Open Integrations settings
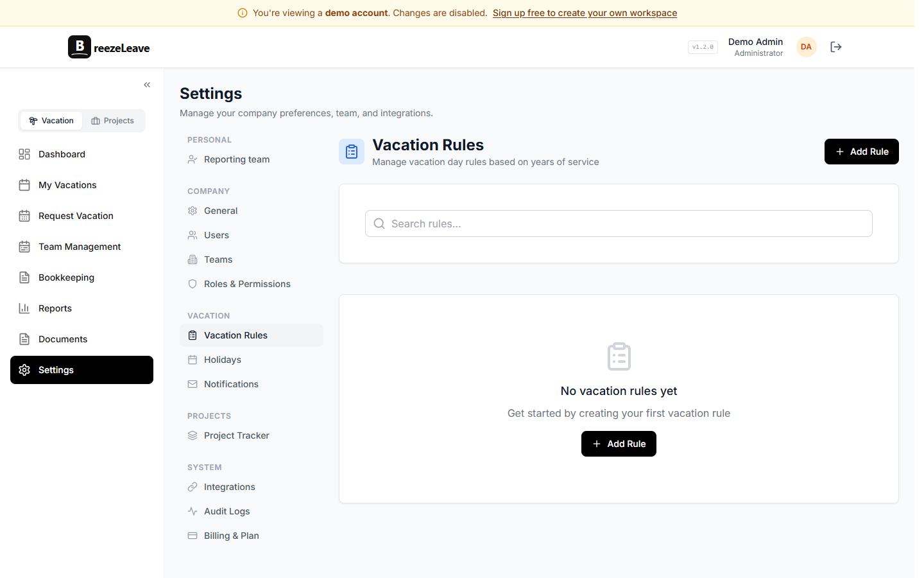 pyautogui.click(x=252, y=487)
